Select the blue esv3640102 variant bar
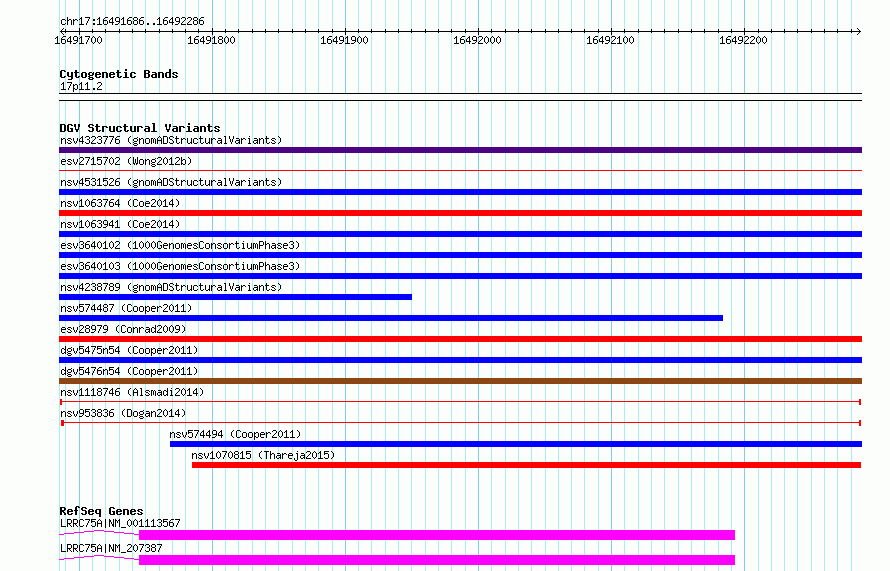The width and height of the screenshot is (890, 571). [x=460, y=255]
